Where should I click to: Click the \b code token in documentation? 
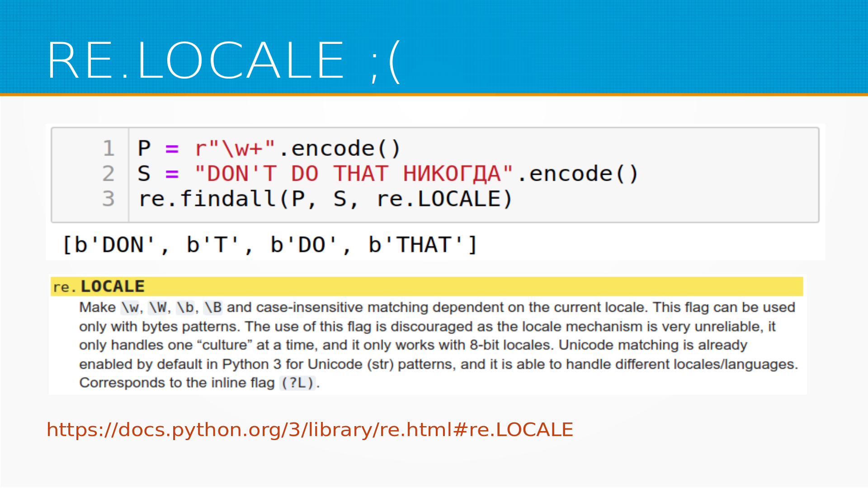point(185,308)
